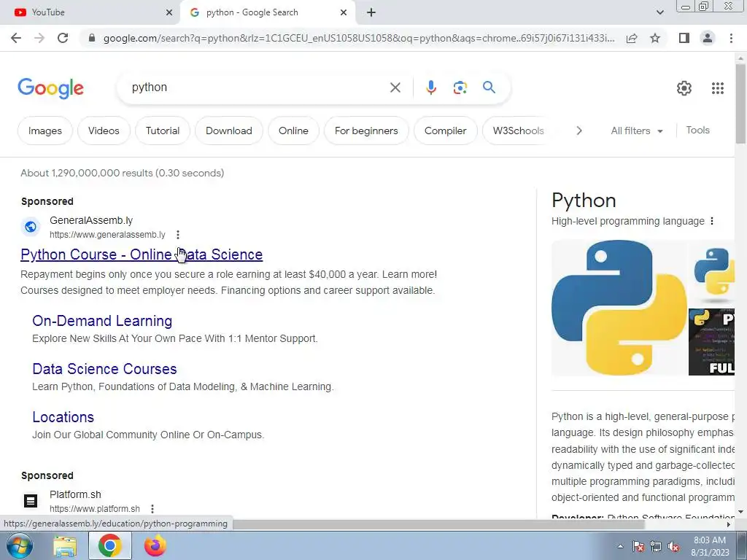Open the Google apps grid

[x=718, y=88]
